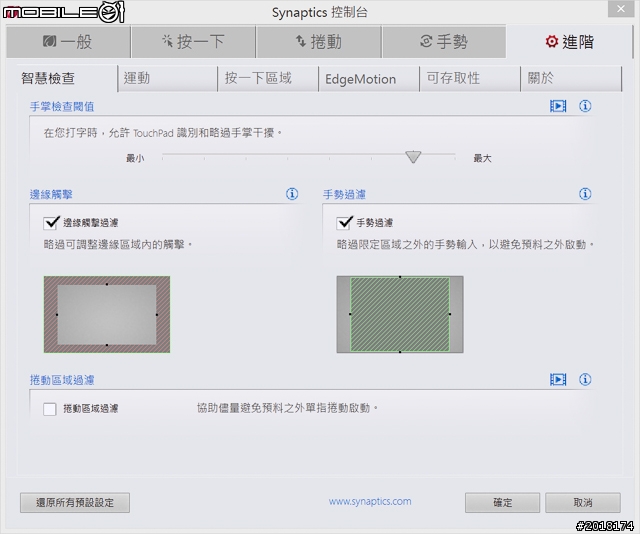Show info for 手掌檢查閾值
This screenshot has width=640, height=534.
(585, 106)
